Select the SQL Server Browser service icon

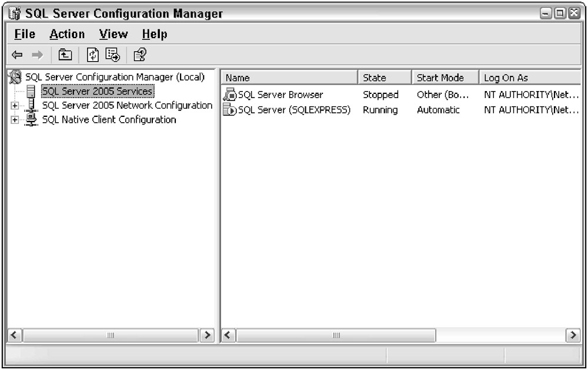click(230, 95)
